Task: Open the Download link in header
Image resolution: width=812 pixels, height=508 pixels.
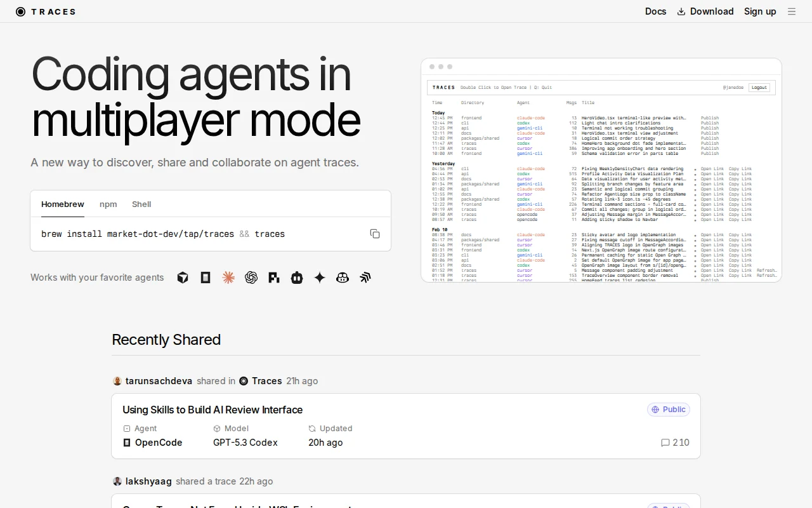Action: 705,11
